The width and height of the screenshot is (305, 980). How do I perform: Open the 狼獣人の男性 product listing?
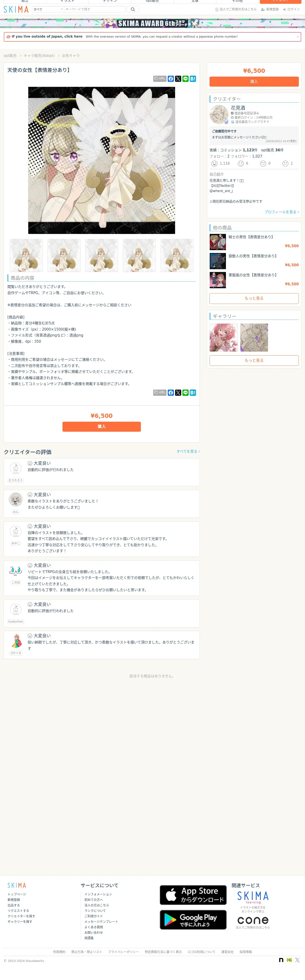click(x=252, y=256)
